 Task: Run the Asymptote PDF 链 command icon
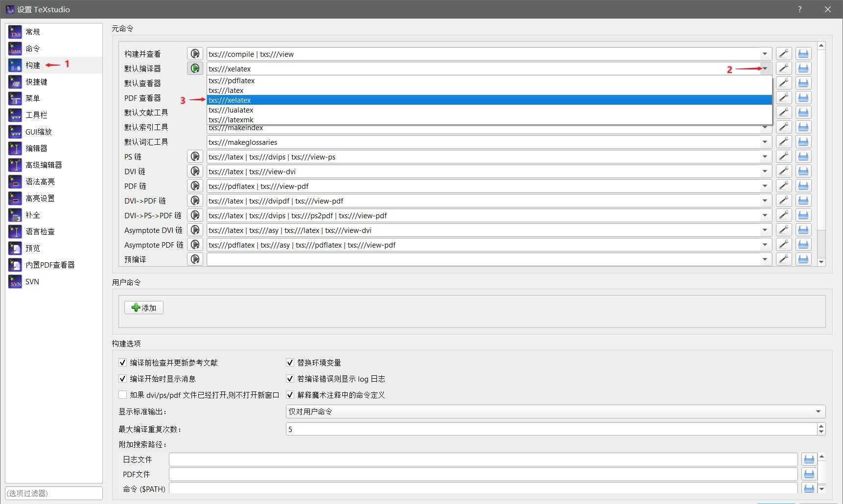(195, 245)
